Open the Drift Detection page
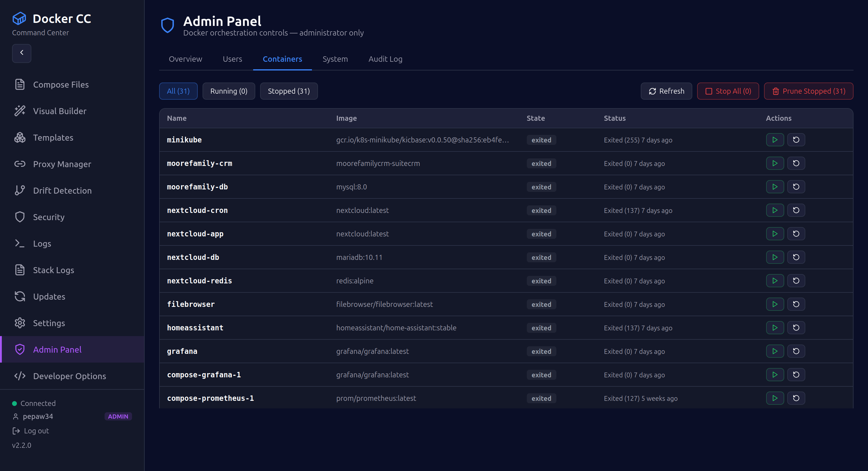Image resolution: width=868 pixels, height=471 pixels. (62, 191)
